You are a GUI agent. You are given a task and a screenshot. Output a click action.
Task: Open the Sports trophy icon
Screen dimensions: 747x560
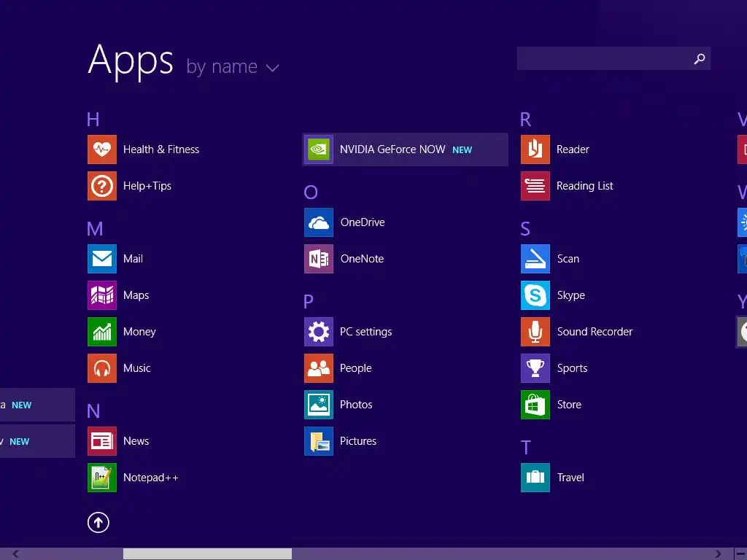pyautogui.click(x=535, y=368)
